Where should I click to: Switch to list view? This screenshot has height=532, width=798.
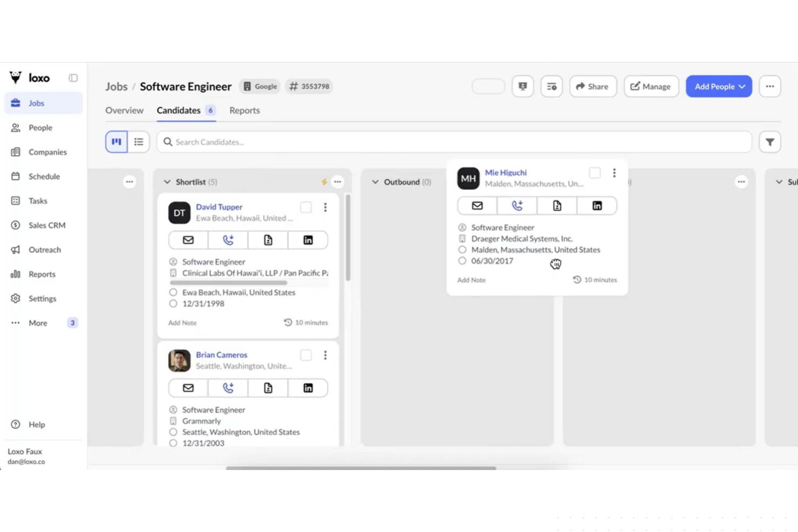[139, 142]
